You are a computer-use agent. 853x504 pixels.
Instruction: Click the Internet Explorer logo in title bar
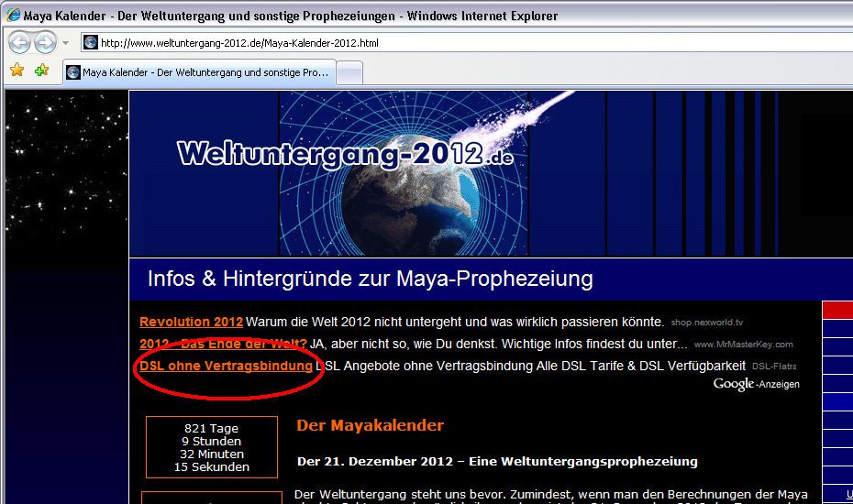[x=15, y=16]
